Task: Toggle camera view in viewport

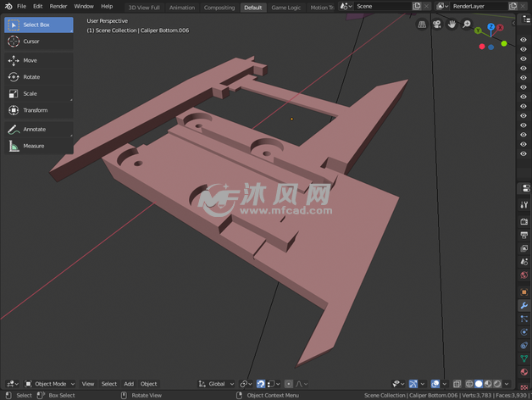Action: click(437, 25)
